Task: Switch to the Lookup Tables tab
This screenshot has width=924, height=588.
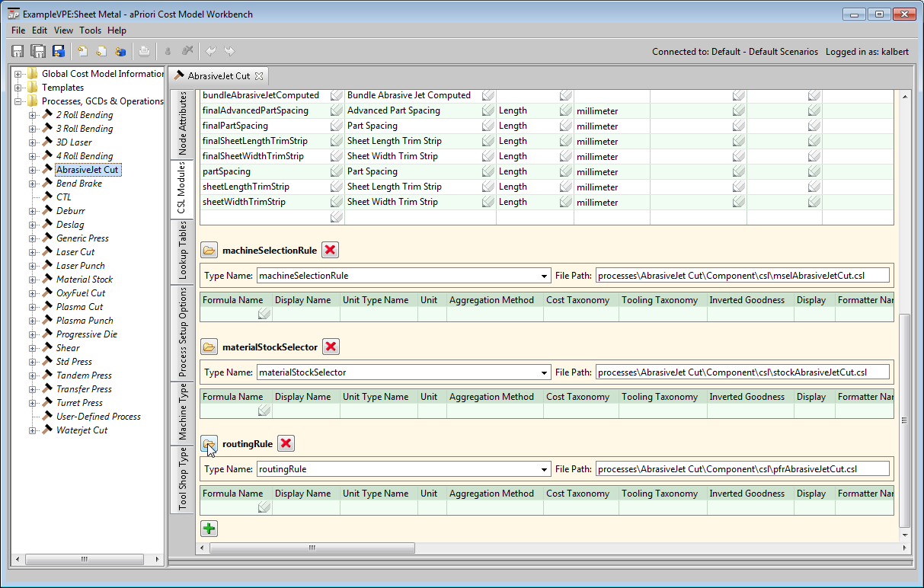Action: point(183,251)
